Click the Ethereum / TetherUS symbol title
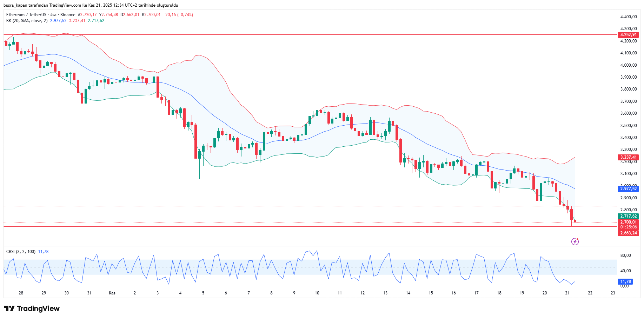The image size is (644, 319). [26, 15]
